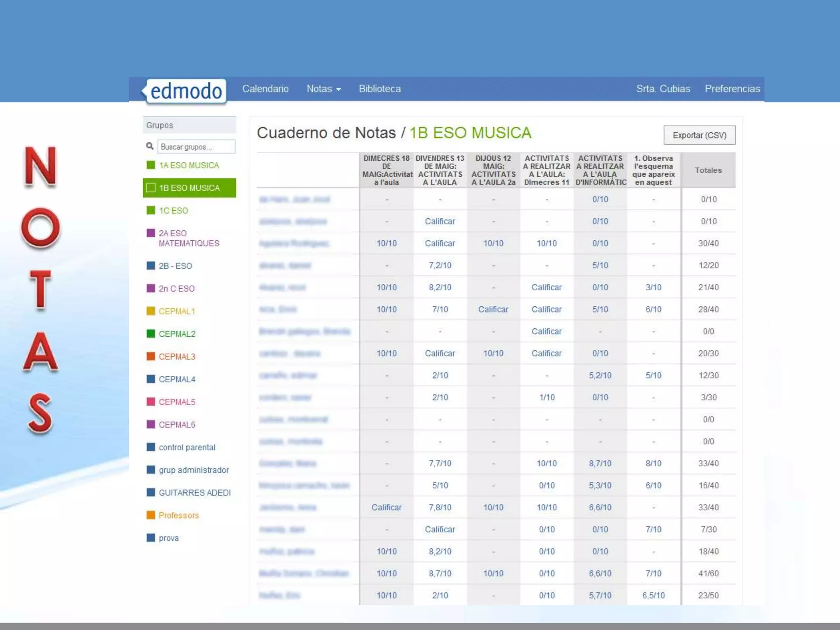Screen dimensions: 840x630
Task: Click the blue square icon next to GUITARRES ADEDI
Action: (x=151, y=492)
